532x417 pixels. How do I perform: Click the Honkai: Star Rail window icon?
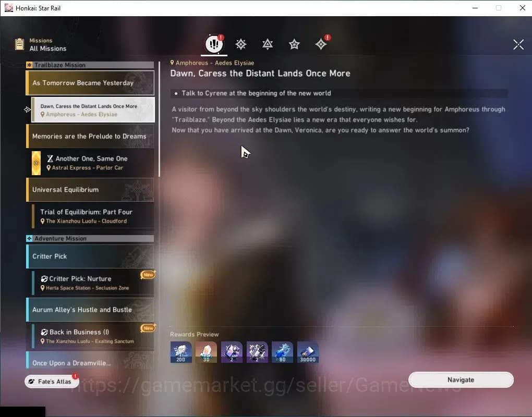[x=8, y=8]
